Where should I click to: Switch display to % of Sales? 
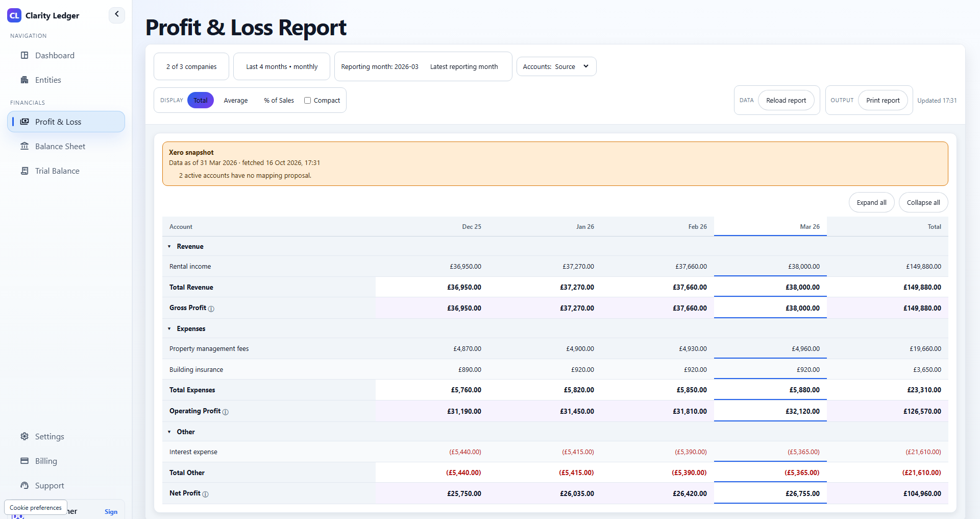tap(279, 100)
